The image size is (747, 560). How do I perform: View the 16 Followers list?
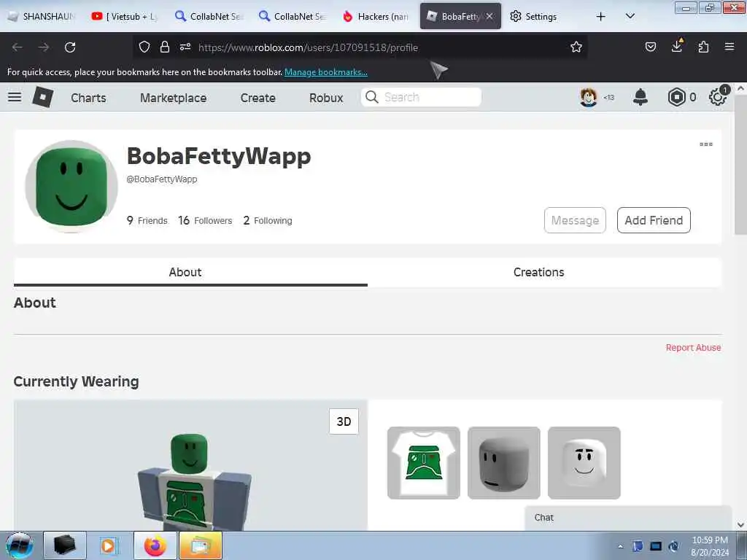(205, 220)
